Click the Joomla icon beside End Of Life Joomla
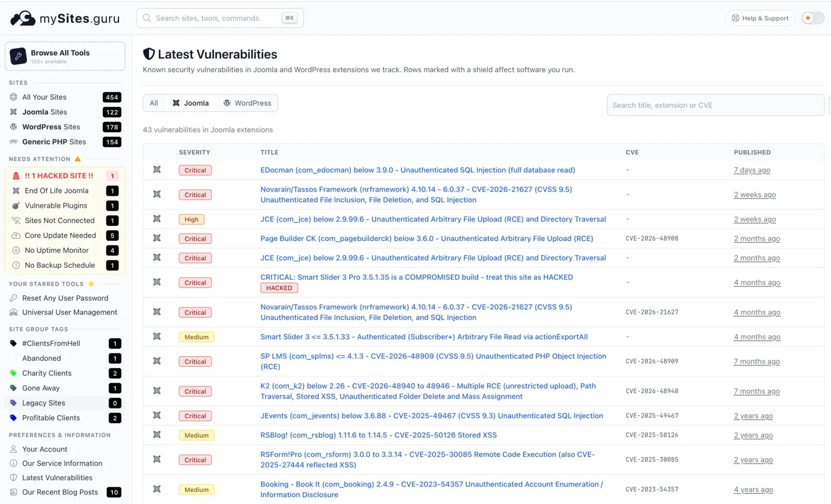The width and height of the screenshot is (831, 504). [16, 191]
